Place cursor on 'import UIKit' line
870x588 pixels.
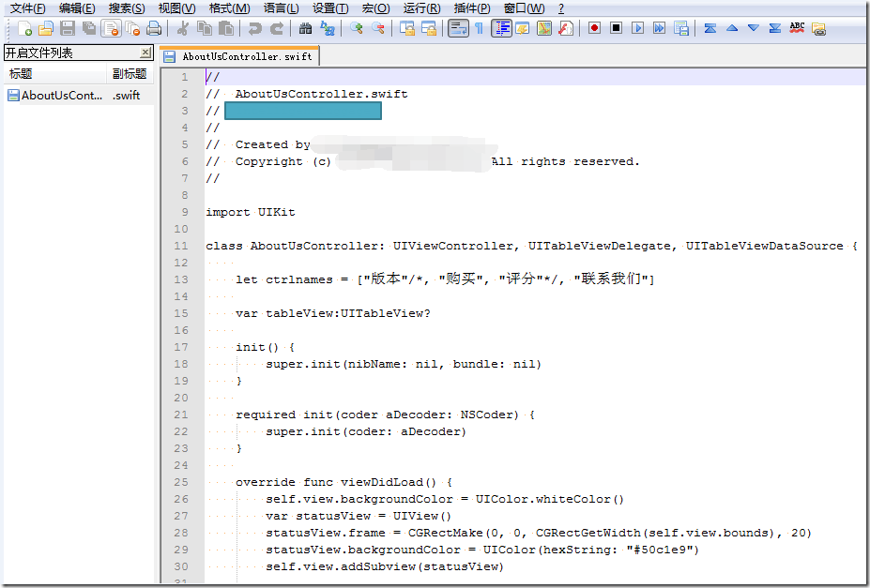pyautogui.click(x=251, y=212)
